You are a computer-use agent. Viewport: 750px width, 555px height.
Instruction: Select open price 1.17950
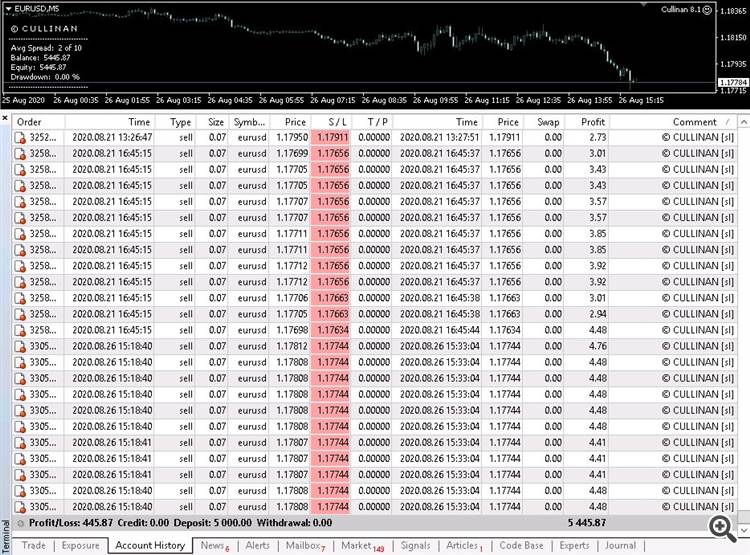(292, 137)
